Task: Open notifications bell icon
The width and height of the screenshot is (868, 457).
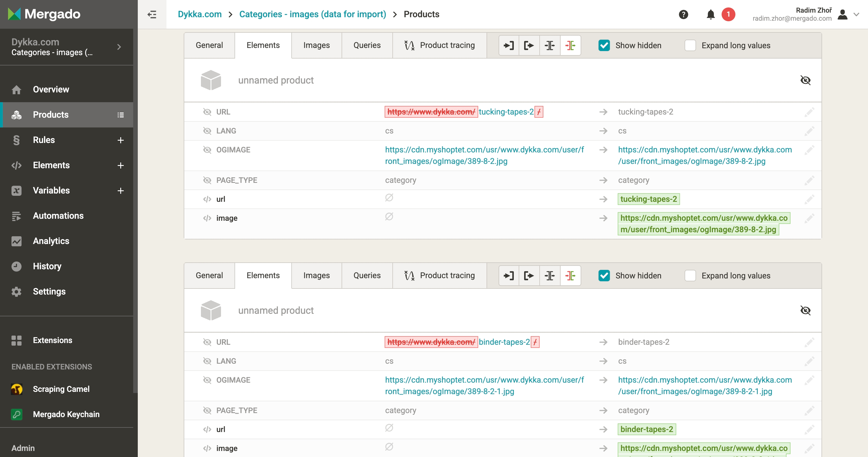Action: pyautogui.click(x=711, y=14)
